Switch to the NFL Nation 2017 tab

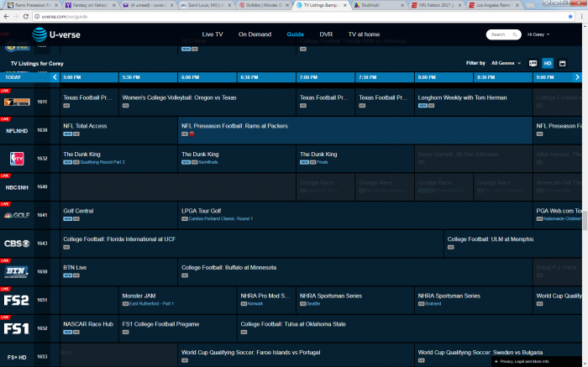436,5
